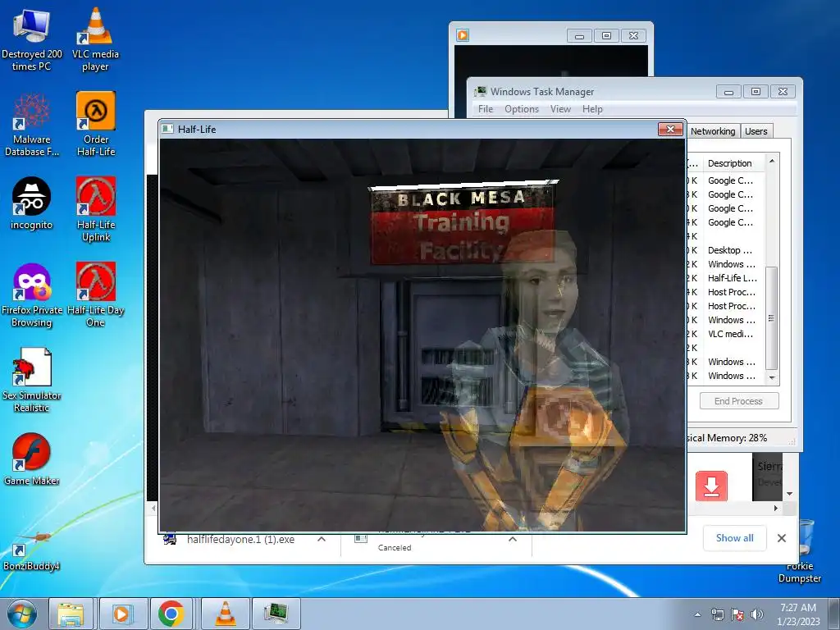Minimize the Windows Task Manager window
Image resolution: width=840 pixels, height=630 pixels.
(x=728, y=92)
